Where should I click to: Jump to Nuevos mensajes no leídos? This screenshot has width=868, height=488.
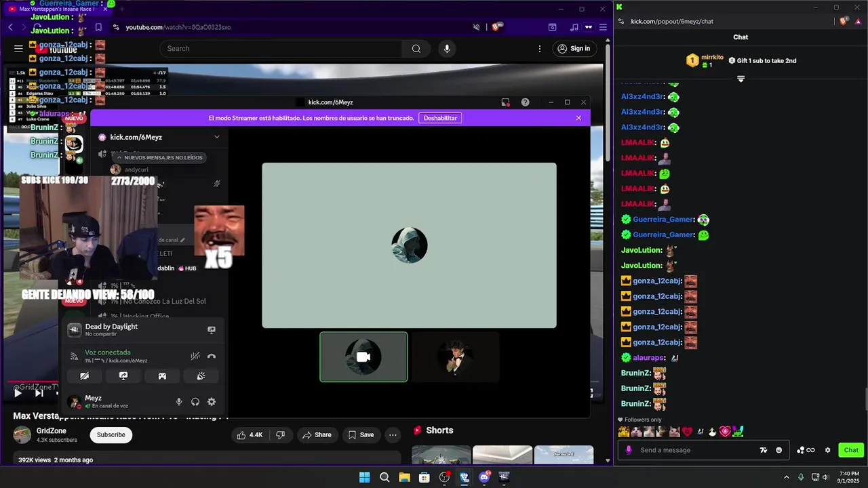click(x=159, y=157)
